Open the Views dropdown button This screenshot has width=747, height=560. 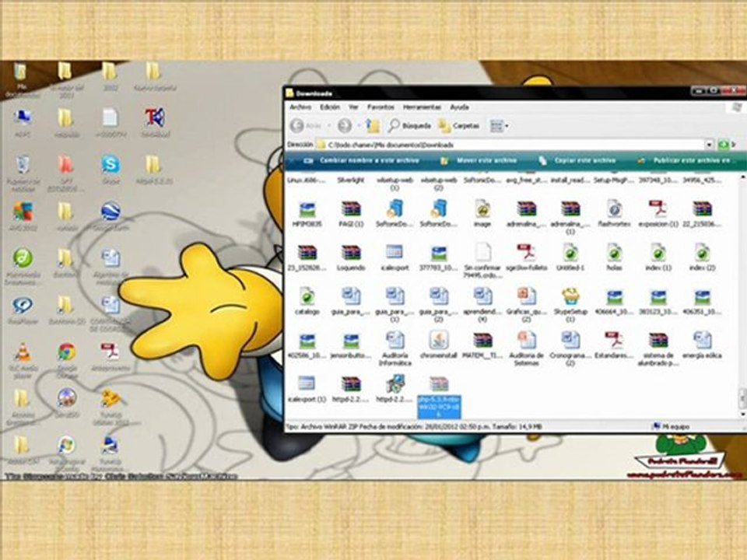pyautogui.click(x=499, y=126)
